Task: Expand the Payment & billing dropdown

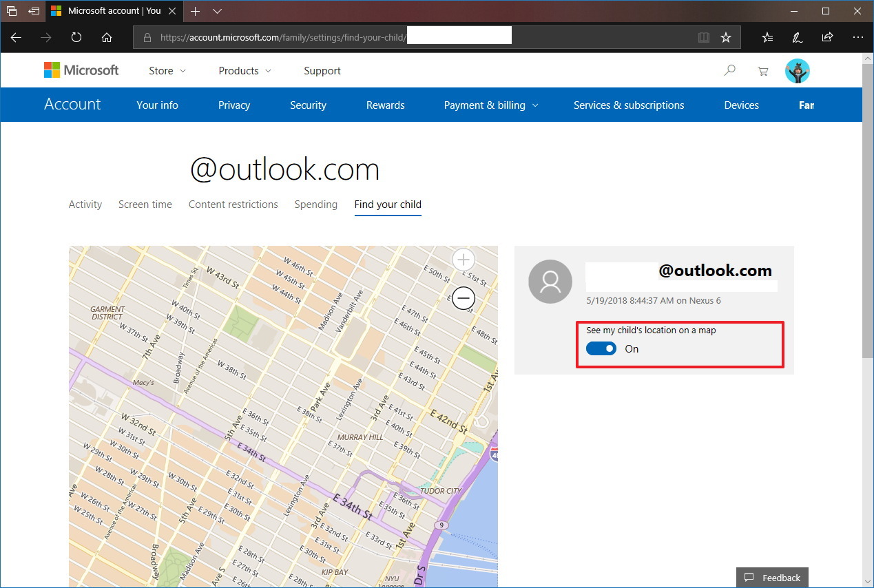Action: click(490, 105)
